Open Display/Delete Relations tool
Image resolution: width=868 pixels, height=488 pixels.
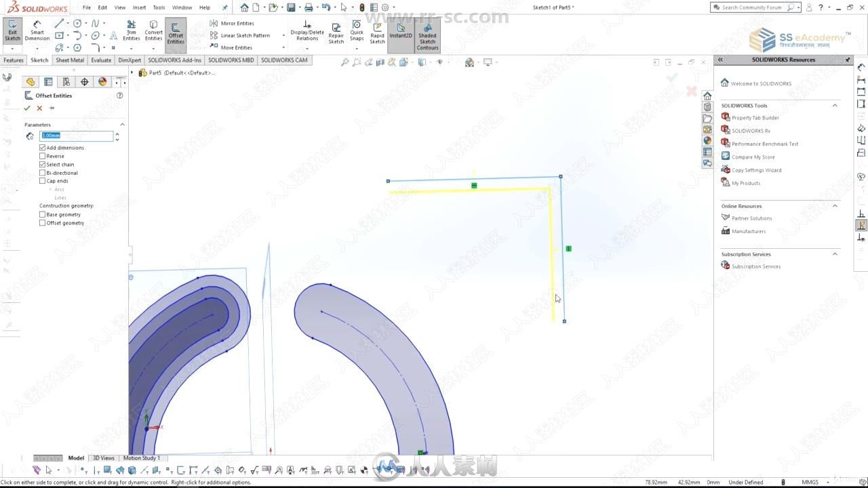coord(307,31)
